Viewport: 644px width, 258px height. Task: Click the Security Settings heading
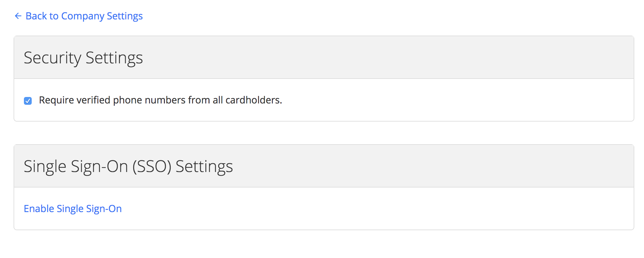point(83,58)
